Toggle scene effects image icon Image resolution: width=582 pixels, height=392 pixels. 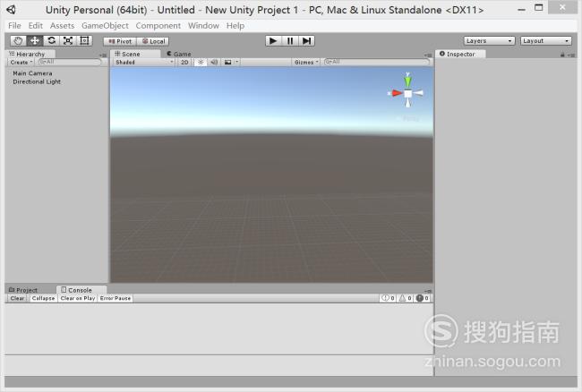(x=228, y=63)
